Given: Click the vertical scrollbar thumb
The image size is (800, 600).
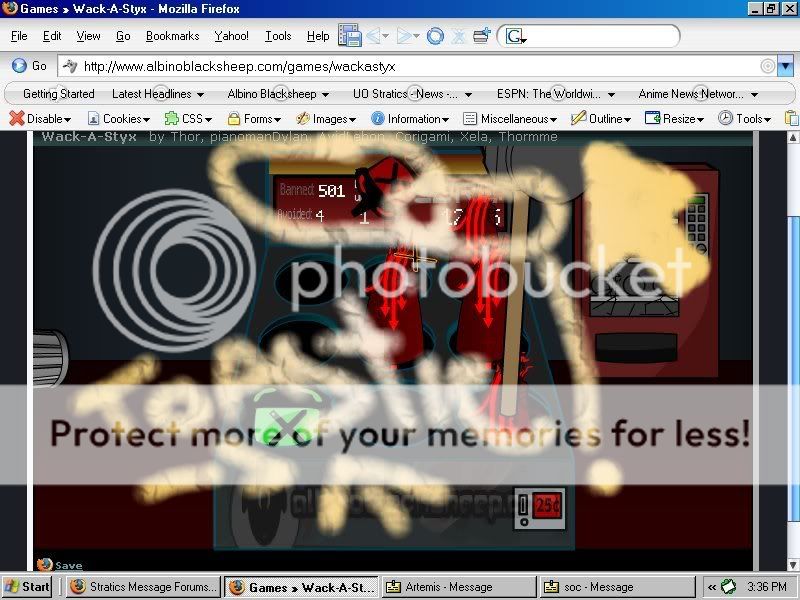Looking at the screenshot, I should point(793,369).
